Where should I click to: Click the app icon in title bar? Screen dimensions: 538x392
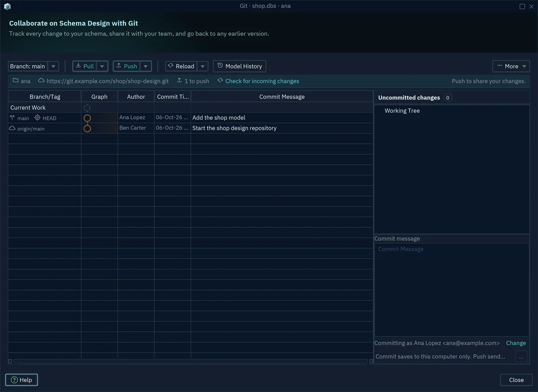[7, 6]
